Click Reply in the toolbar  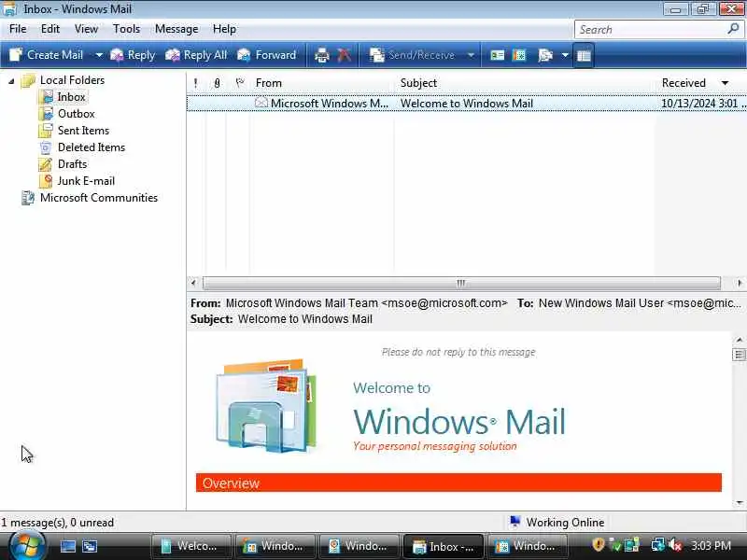[x=133, y=55]
